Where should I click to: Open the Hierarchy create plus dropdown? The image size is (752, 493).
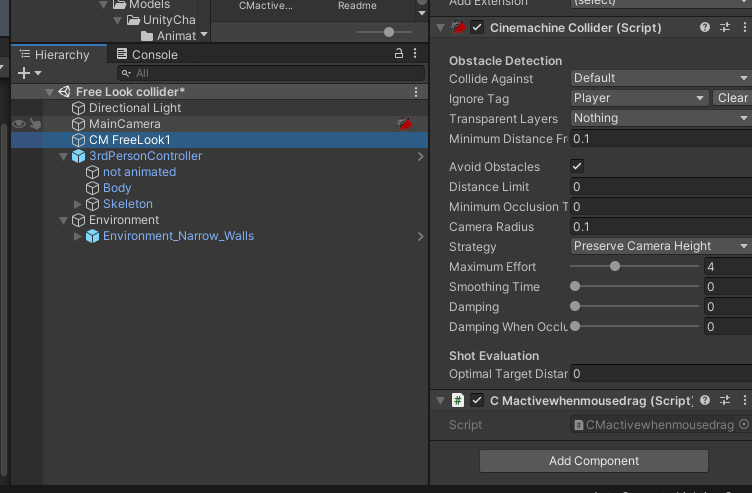coord(29,73)
